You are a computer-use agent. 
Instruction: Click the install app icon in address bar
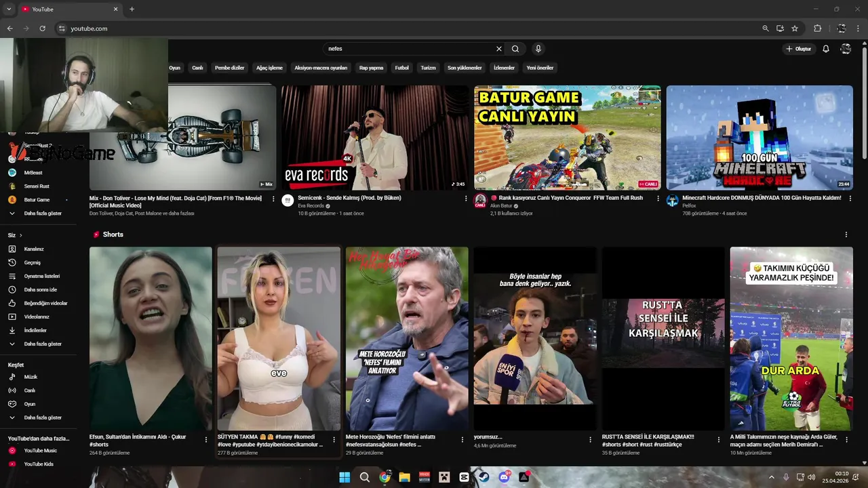point(780,28)
